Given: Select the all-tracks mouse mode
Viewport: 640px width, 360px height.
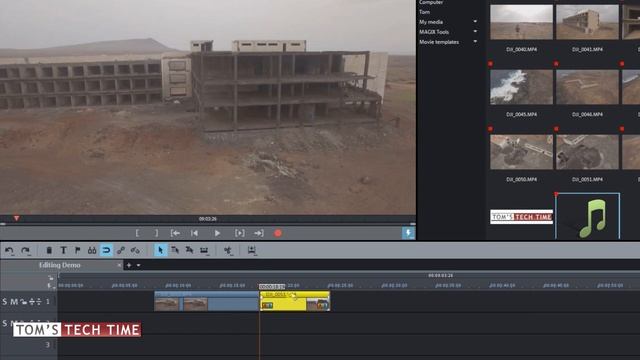Looking at the screenshot, I should 189,250.
